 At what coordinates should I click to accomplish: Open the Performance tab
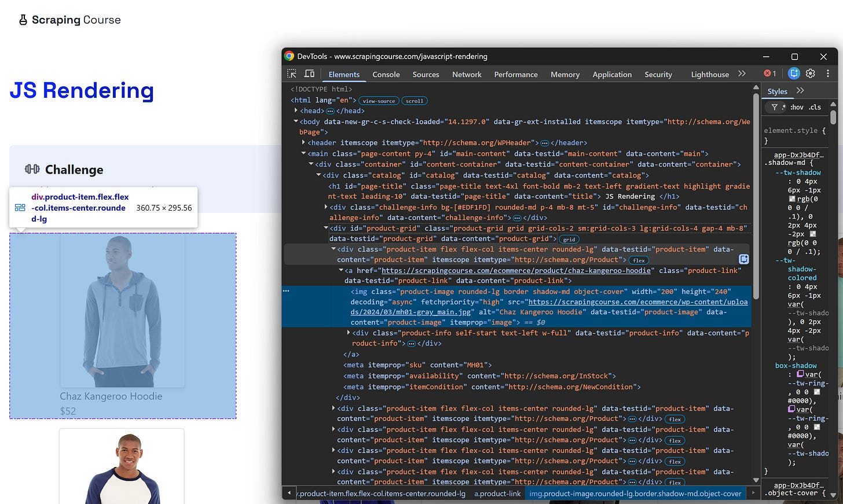[516, 74]
